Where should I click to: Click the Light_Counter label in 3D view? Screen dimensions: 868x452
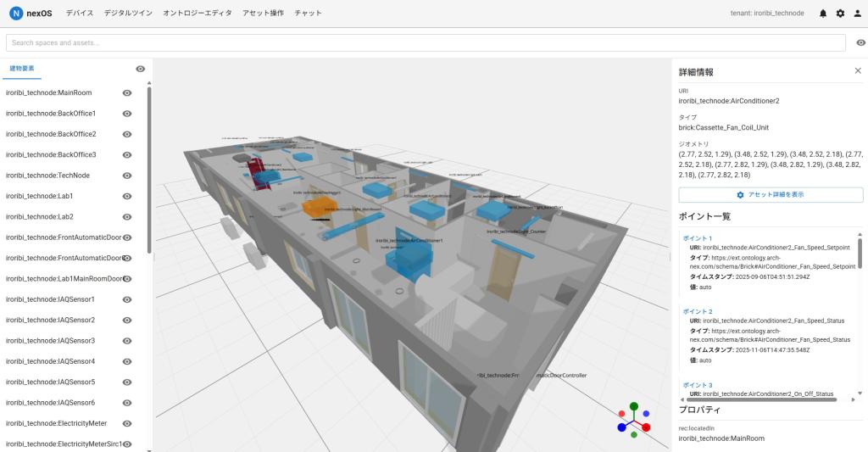[516, 232]
